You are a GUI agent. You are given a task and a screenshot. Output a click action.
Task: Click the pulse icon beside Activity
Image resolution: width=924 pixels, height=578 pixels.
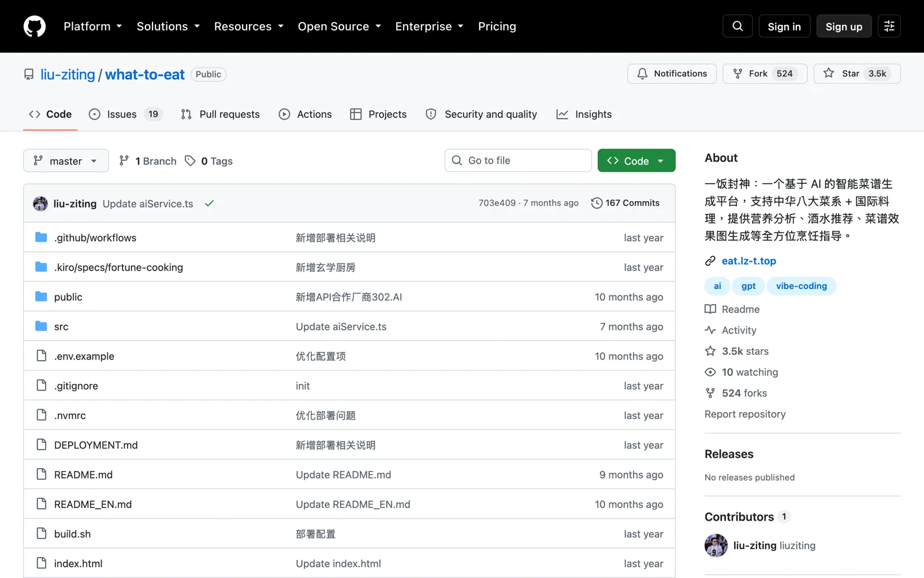[x=710, y=330]
